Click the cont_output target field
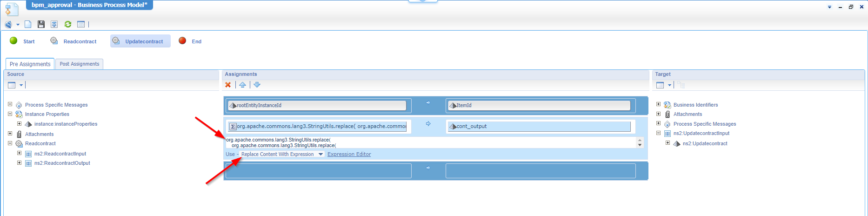Viewport: 868px width, 216px height. (539, 126)
